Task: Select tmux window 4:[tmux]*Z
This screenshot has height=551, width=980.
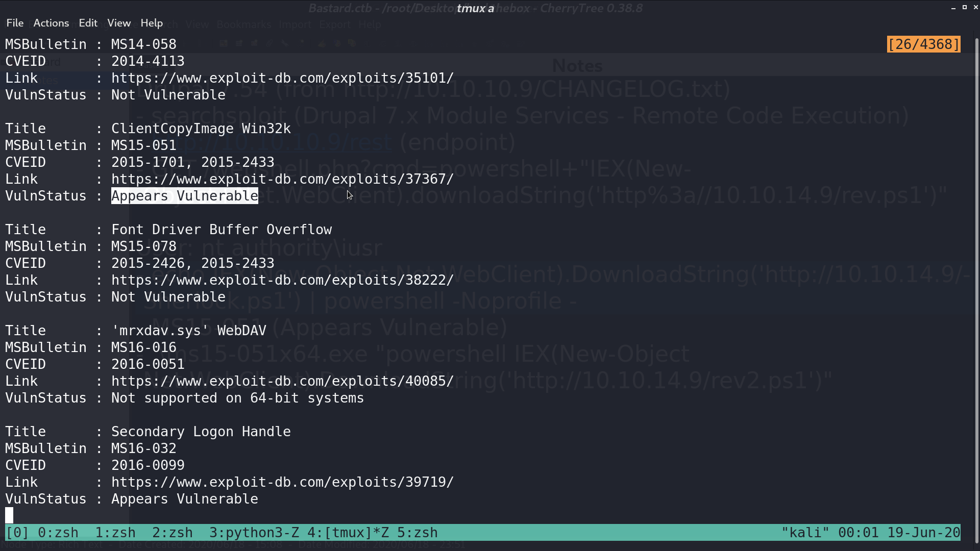Action: pos(348,533)
